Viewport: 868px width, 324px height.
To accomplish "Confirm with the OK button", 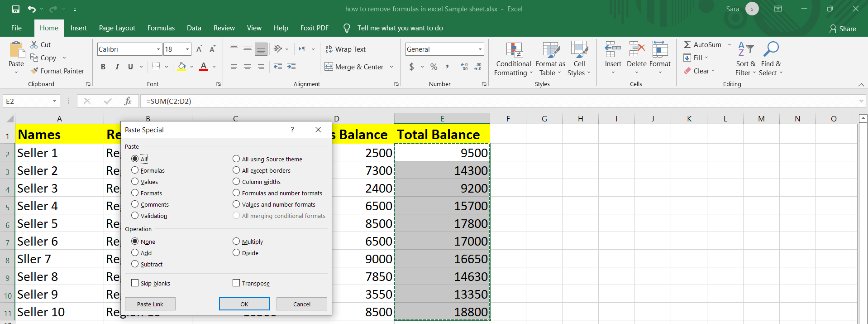I will 244,304.
